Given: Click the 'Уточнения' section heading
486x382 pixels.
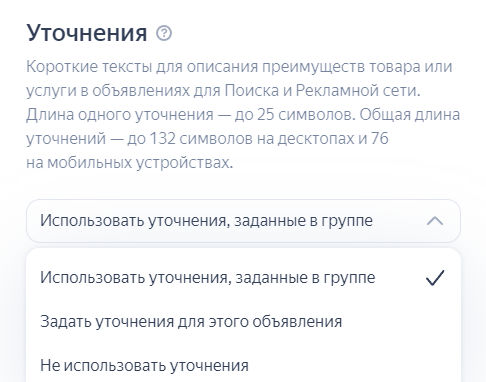Looking at the screenshot, I should [x=87, y=33].
